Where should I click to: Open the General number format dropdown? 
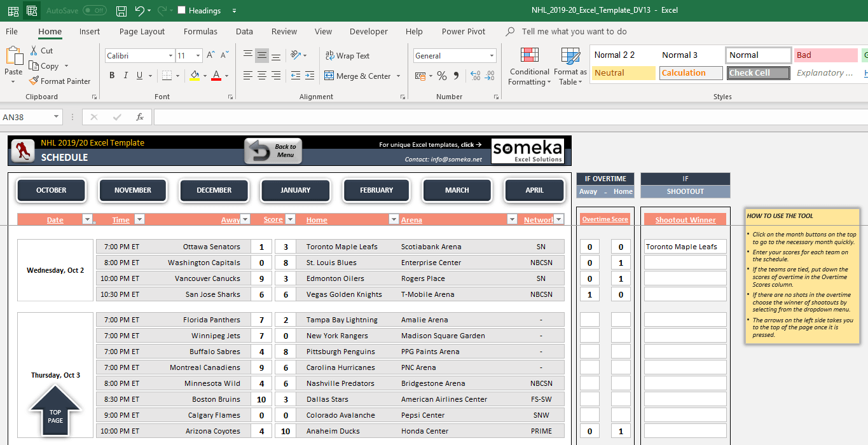[x=491, y=56]
